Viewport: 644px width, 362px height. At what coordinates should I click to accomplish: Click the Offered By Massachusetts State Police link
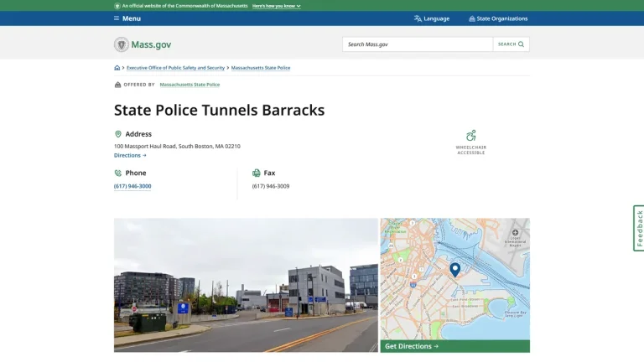[190, 85]
